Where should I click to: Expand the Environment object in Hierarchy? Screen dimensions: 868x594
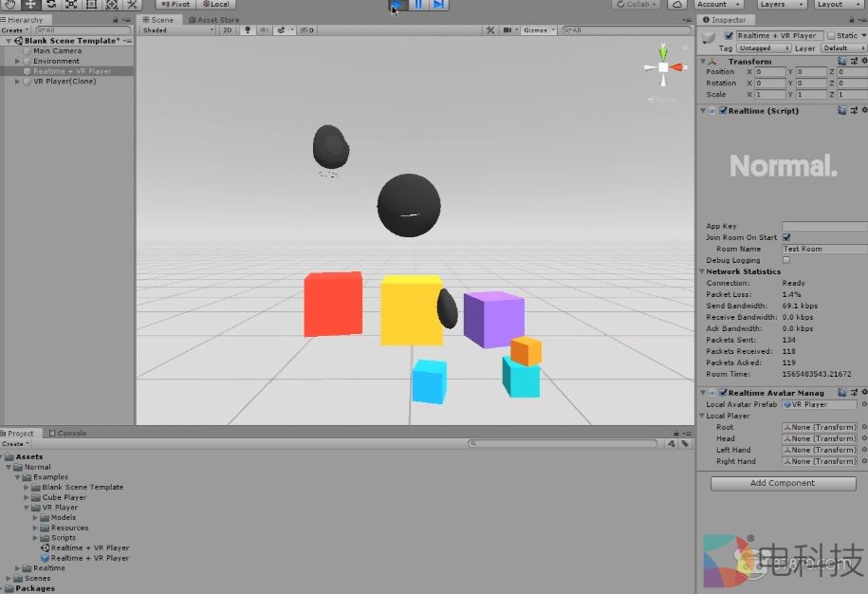(x=18, y=61)
